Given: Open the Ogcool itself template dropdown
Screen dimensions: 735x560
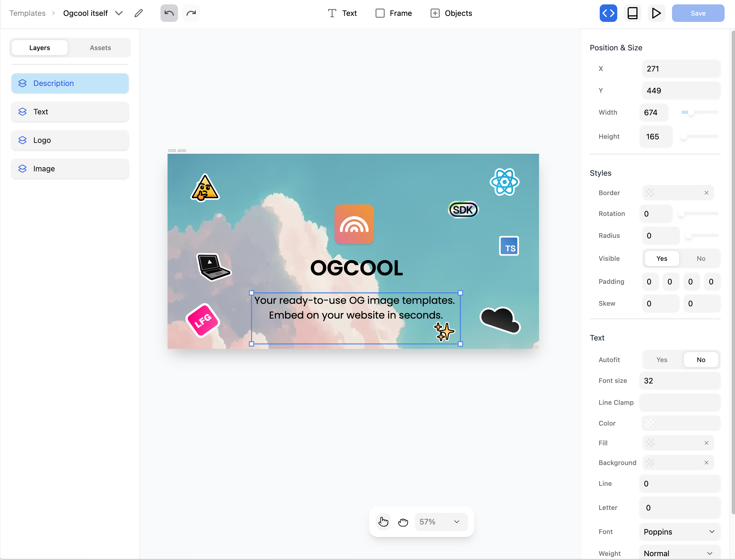Looking at the screenshot, I should pyautogui.click(x=119, y=13).
